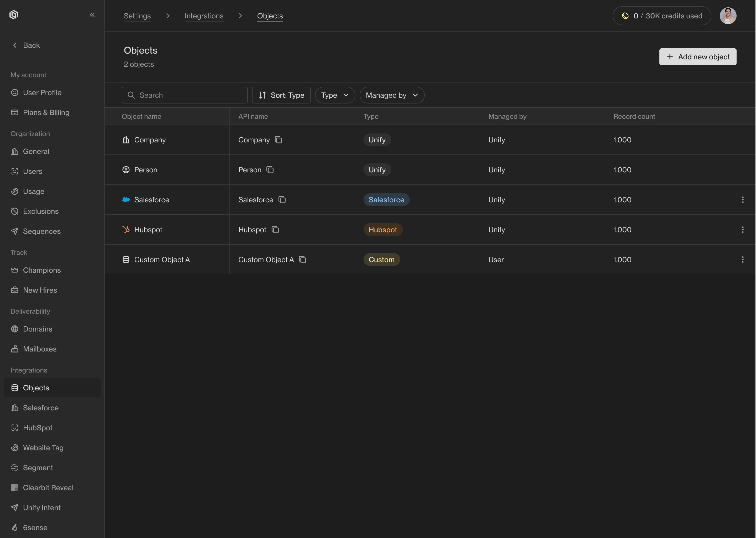Click the user avatar in the top right

click(x=728, y=16)
